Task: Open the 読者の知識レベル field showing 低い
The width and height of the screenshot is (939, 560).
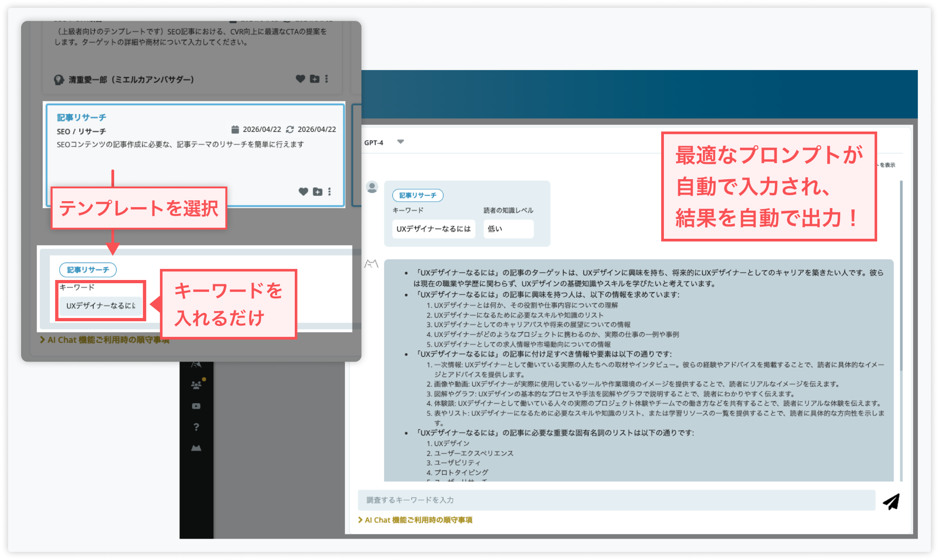Action: [x=508, y=229]
